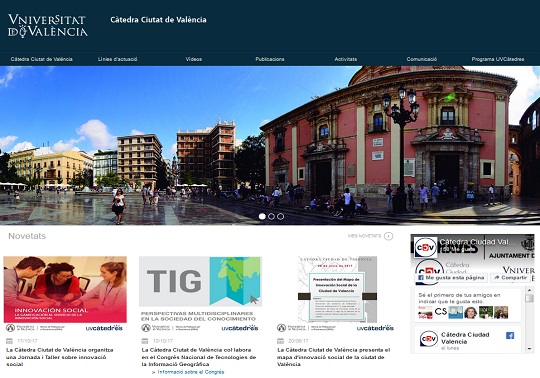This screenshot has height=378, width=540.
Task: Open the Programa UVCàtedres menu item
Action: pos(498,59)
